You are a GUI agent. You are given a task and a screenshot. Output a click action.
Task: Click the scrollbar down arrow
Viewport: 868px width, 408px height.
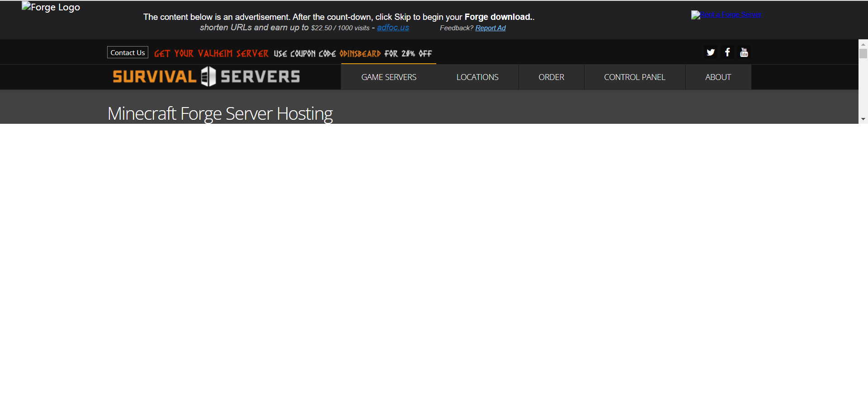[863, 119]
